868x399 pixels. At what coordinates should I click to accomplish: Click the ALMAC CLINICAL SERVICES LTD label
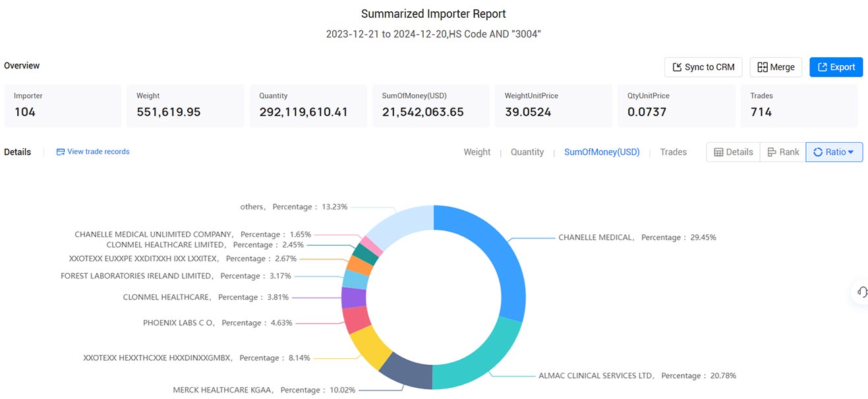point(637,375)
